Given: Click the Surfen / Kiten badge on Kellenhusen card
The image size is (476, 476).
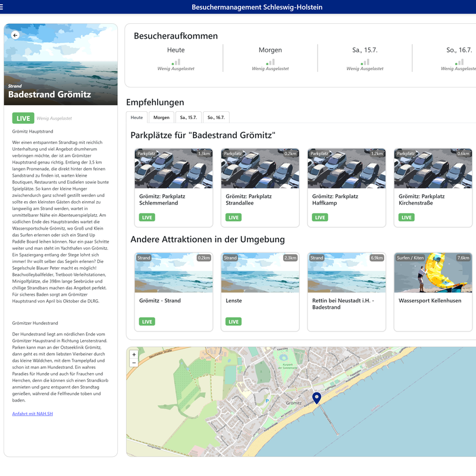Looking at the screenshot, I should tap(411, 259).
